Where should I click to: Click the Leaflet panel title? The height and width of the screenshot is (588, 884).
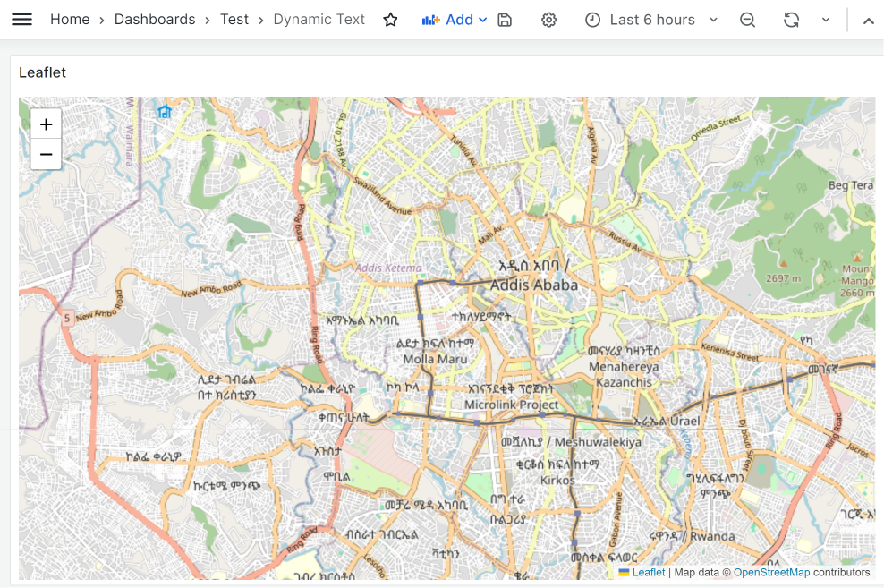[42, 72]
